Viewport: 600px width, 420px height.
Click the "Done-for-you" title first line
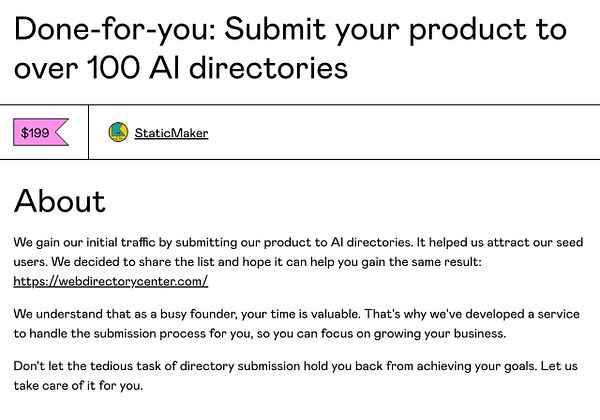(290, 29)
